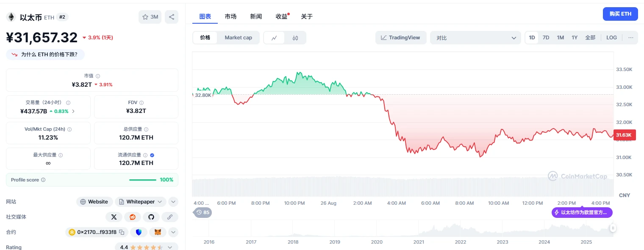This screenshot has width=644, height=250.
Task: Open the 对比 comparison dropdown
Action: point(475,38)
